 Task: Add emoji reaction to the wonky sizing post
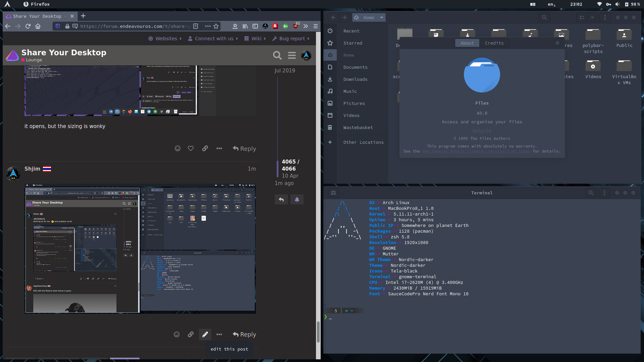pos(177,148)
